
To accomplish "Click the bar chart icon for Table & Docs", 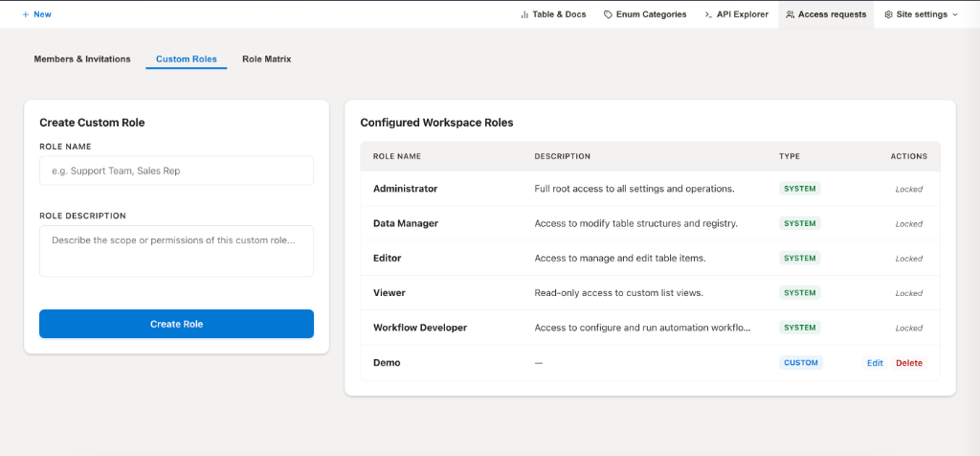I will [524, 14].
